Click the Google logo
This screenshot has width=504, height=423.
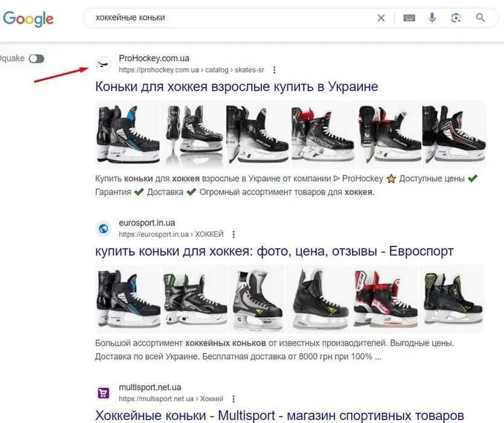tap(28, 19)
